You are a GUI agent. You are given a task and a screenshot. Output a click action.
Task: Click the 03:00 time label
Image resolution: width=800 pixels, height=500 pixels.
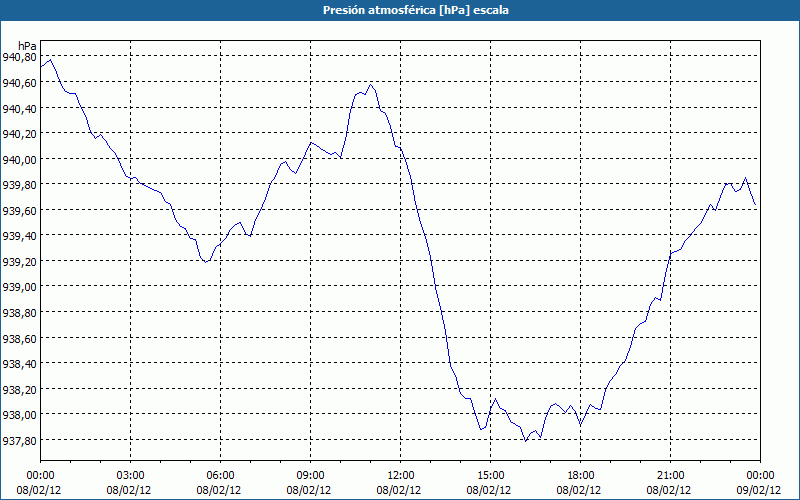point(131,476)
